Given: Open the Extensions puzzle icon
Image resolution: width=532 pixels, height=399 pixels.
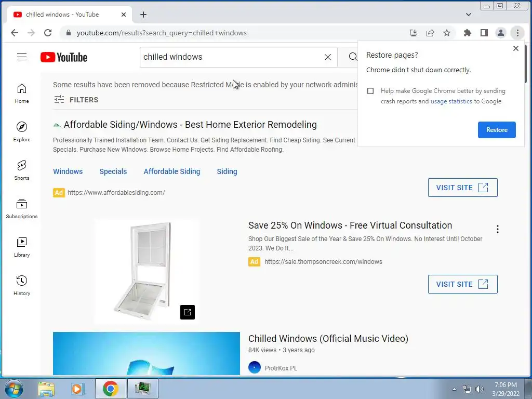Looking at the screenshot, I should (x=468, y=33).
